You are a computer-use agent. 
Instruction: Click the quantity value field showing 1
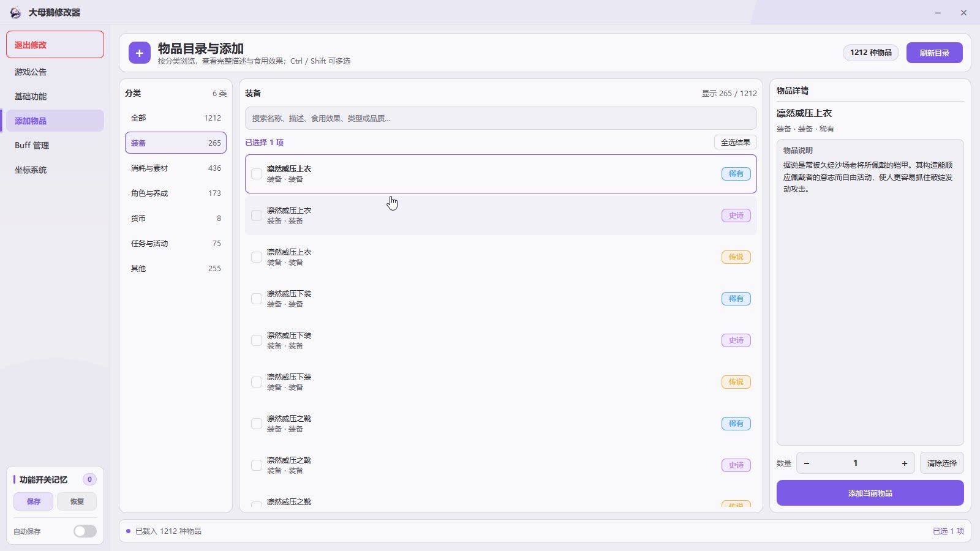[855, 463]
